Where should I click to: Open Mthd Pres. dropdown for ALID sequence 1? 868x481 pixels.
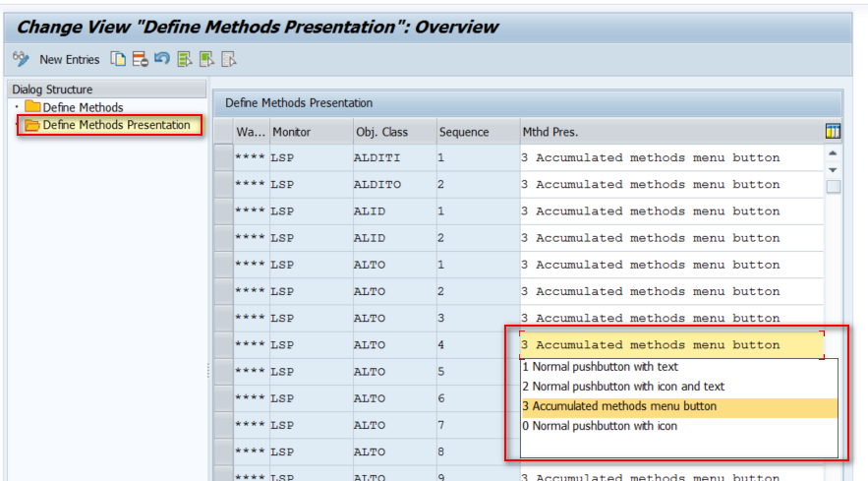[671, 211]
